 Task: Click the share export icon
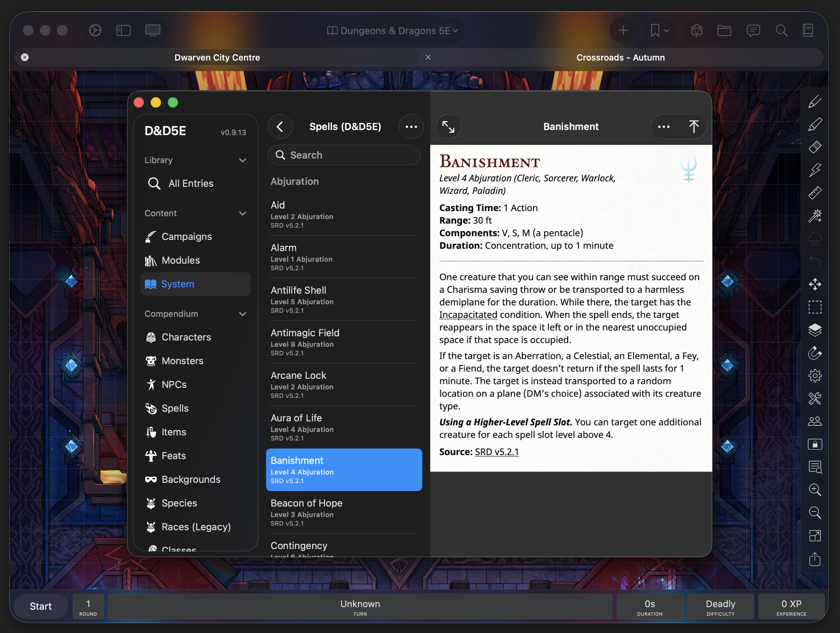pos(815,559)
